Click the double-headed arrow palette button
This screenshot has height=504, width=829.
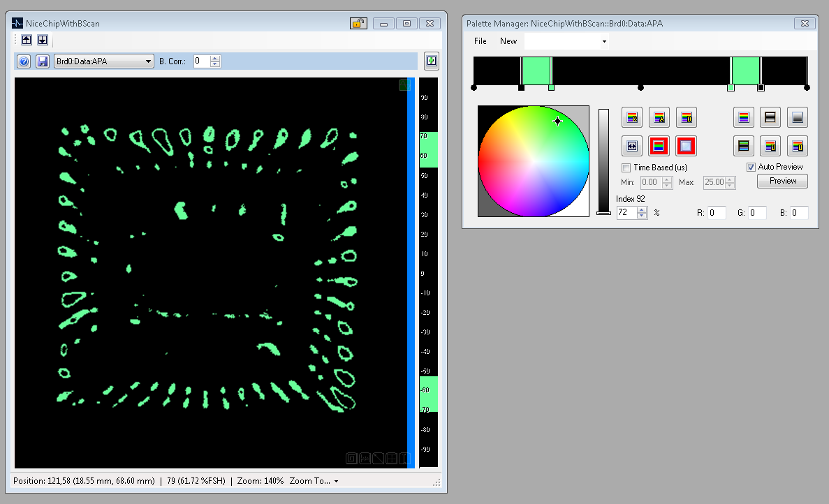(x=633, y=146)
